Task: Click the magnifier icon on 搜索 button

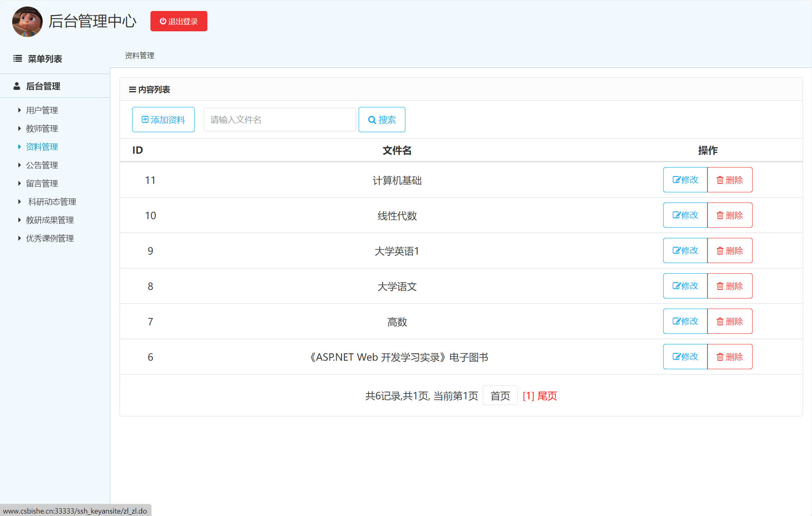Action: (372, 120)
